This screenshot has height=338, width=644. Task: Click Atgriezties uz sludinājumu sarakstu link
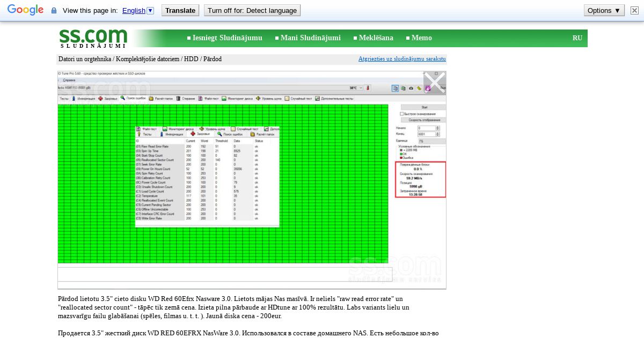402,59
